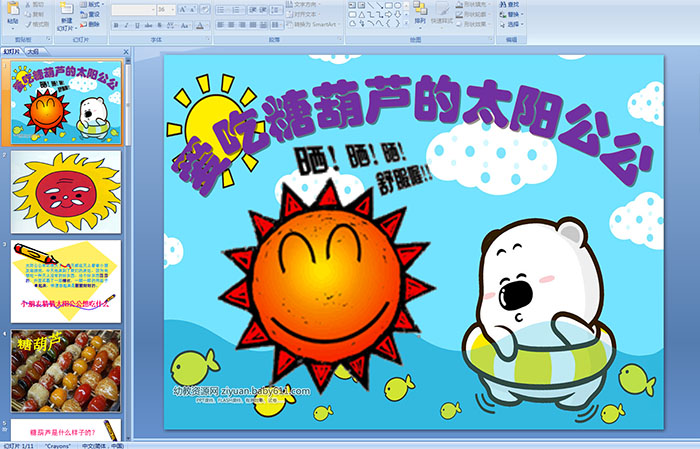The width and height of the screenshot is (700, 449).
Task: Select slide 2 thumbnail with sun face
Action: [x=66, y=192]
